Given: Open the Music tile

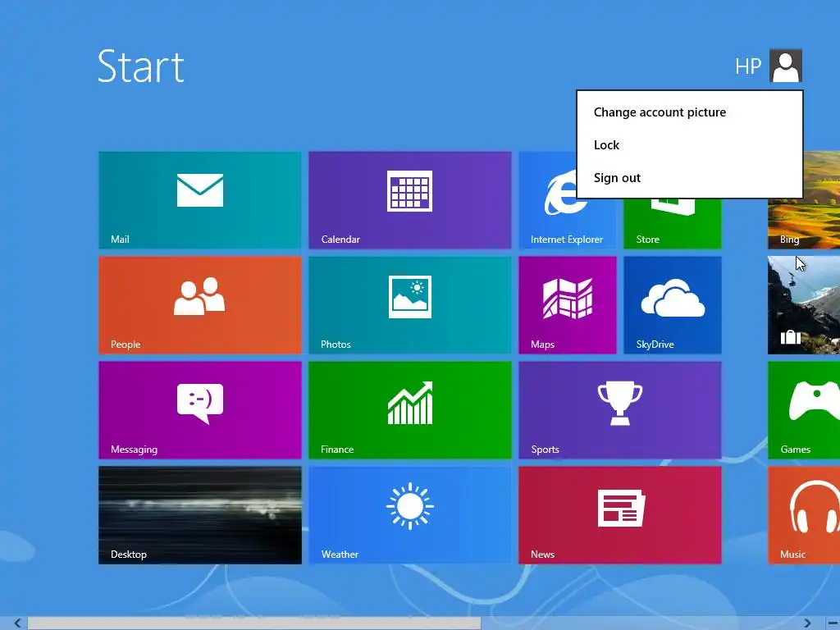Looking at the screenshot, I should point(804,515).
